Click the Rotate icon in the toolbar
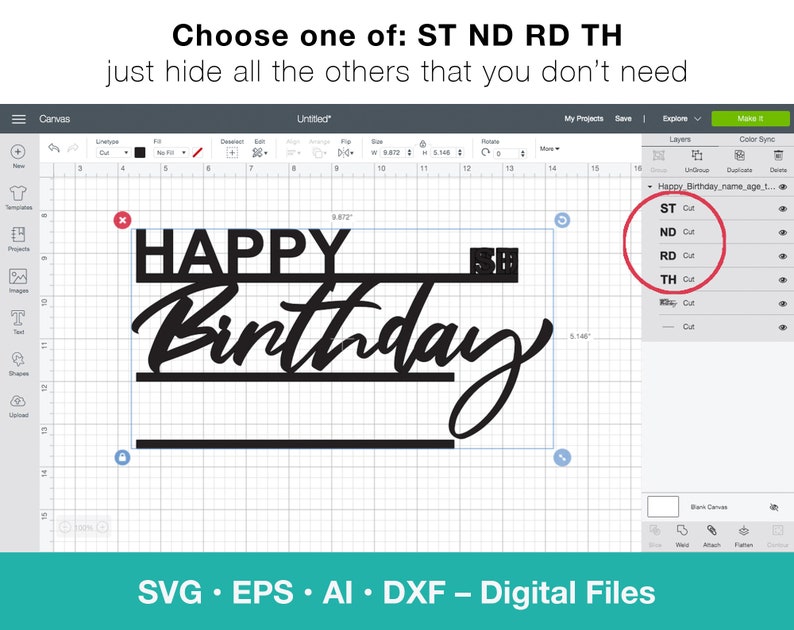 point(486,152)
